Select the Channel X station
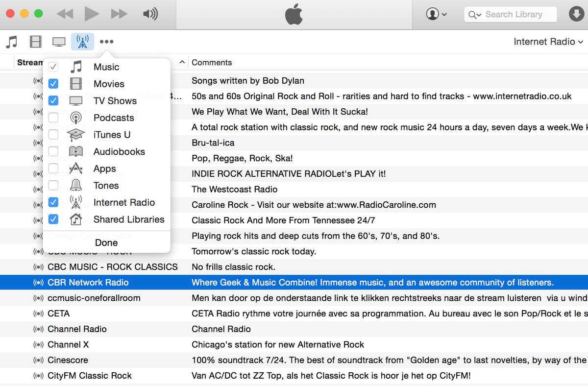The image size is (588, 386). tap(68, 344)
